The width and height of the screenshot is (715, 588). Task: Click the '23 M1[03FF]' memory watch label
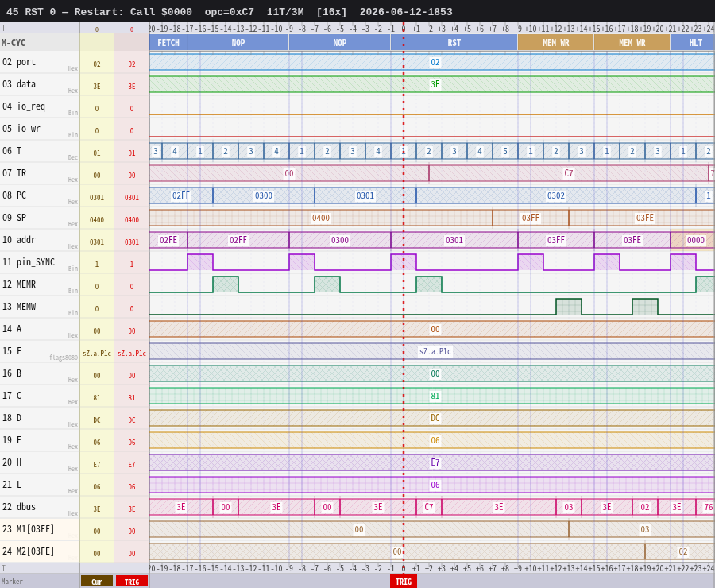point(29,529)
